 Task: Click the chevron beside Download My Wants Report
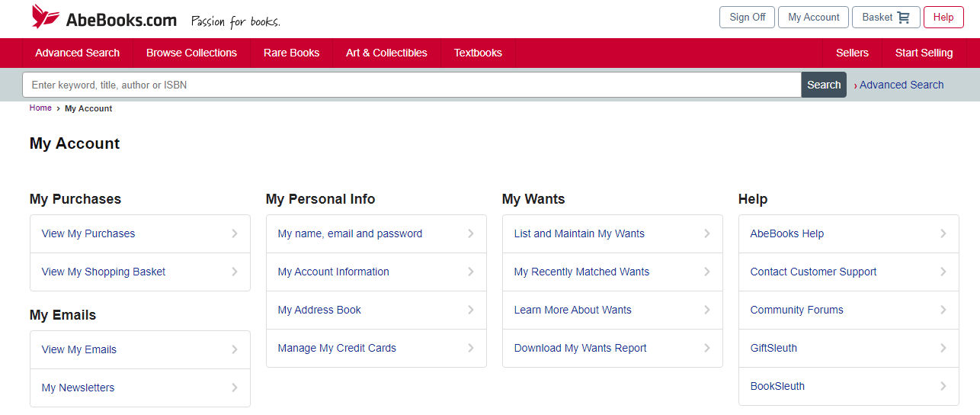tap(707, 348)
